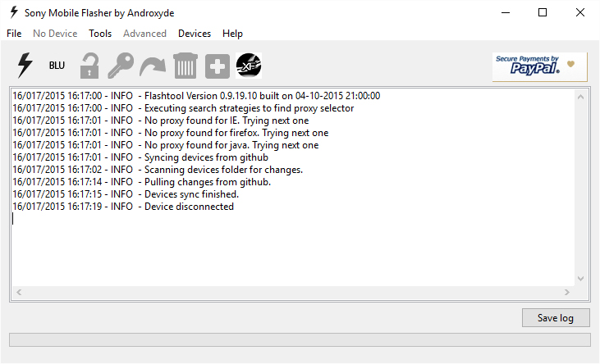Viewport: 600px width, 364px height.
Task: Open XperiFirm via the XF icon
Action: coord(249,66)
